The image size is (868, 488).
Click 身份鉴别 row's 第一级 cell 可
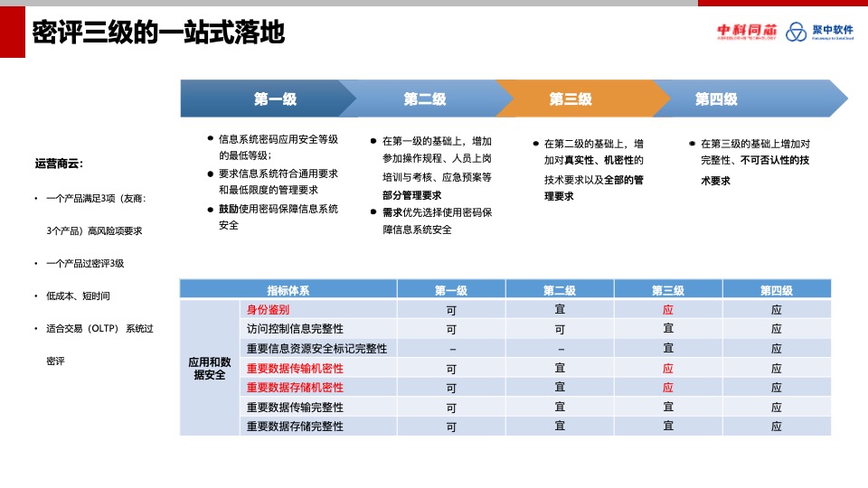pyautogui.click(x=451, y=310)
